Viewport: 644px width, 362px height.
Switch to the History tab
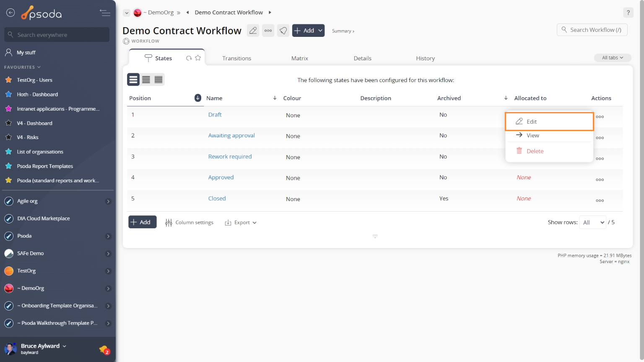pyautogui.click(x=426, y=58)
